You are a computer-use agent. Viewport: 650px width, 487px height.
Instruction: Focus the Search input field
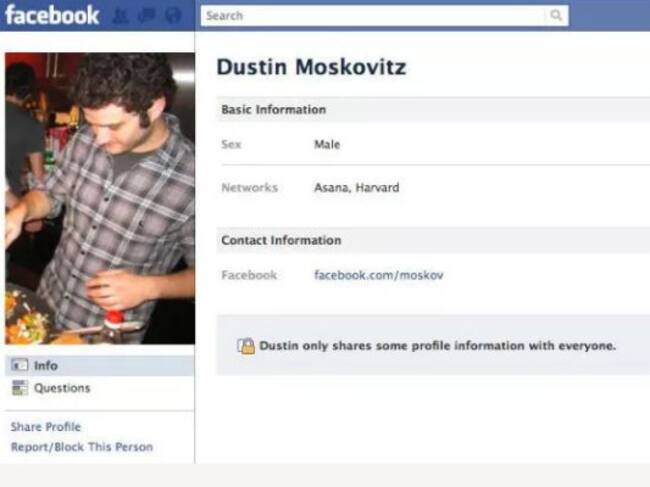pyautogui.click(x=373, y=16)
